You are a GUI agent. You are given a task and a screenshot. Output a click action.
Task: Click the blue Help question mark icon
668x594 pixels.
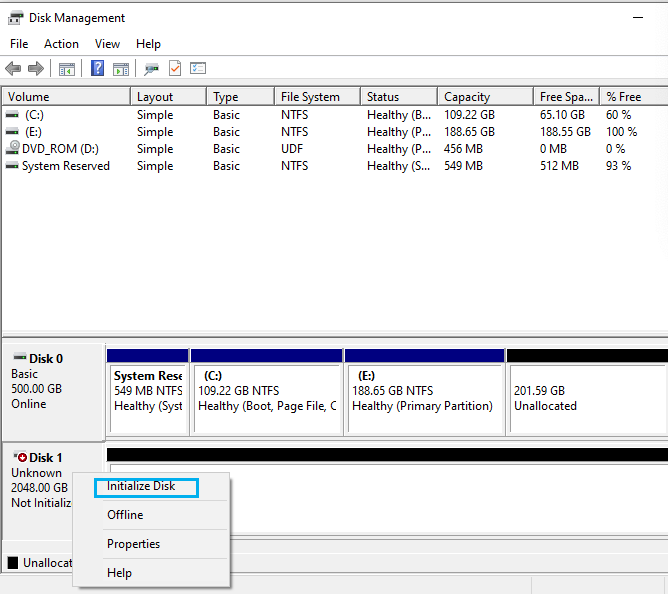(98, 68)
